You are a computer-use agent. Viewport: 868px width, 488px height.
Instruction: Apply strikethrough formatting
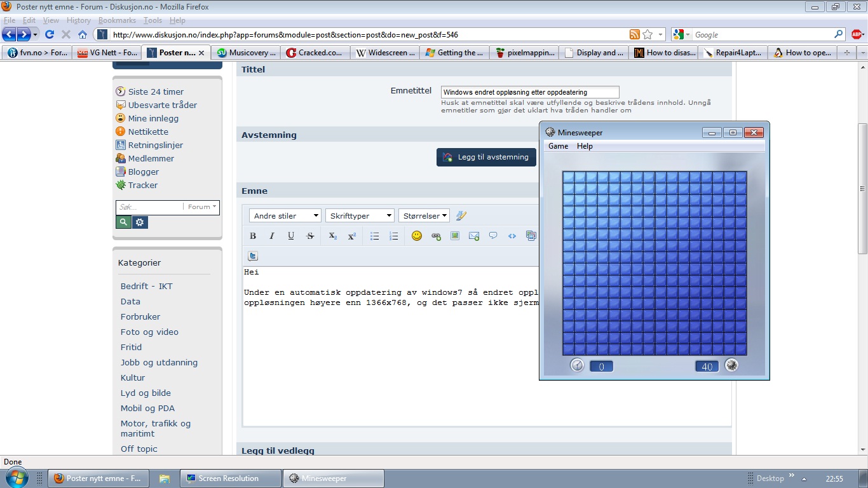click(x=310, y=236)
